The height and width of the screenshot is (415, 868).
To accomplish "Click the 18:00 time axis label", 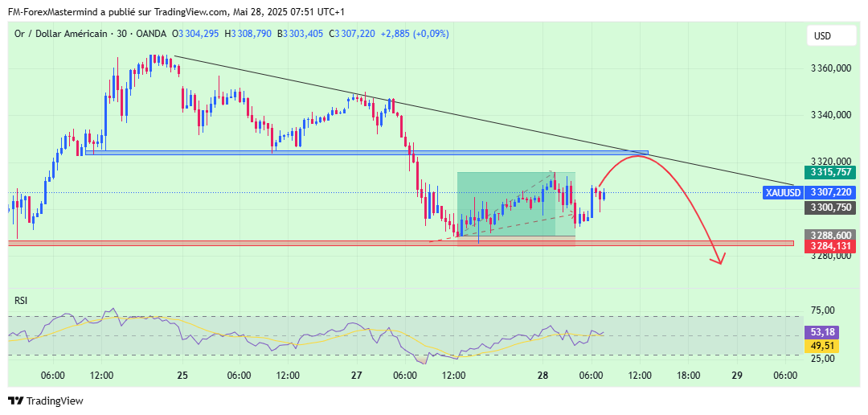I will coord(688,375).
